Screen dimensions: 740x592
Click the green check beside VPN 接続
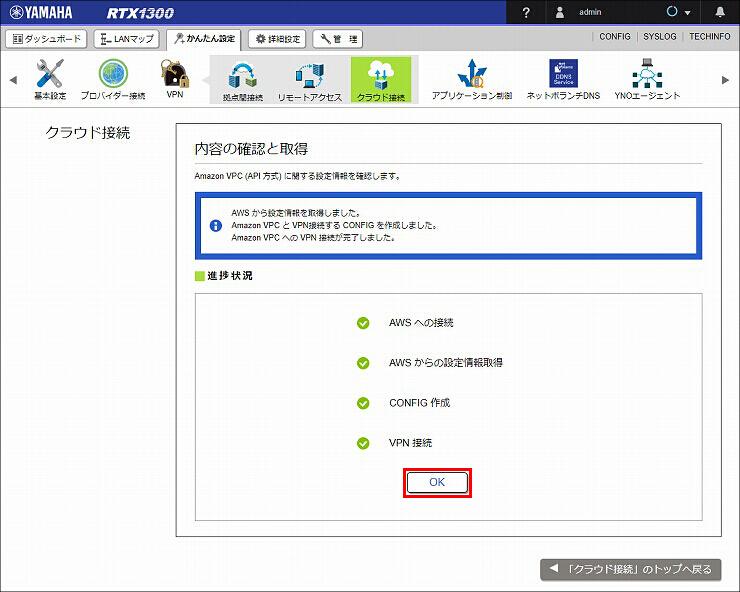click(363, 443)
